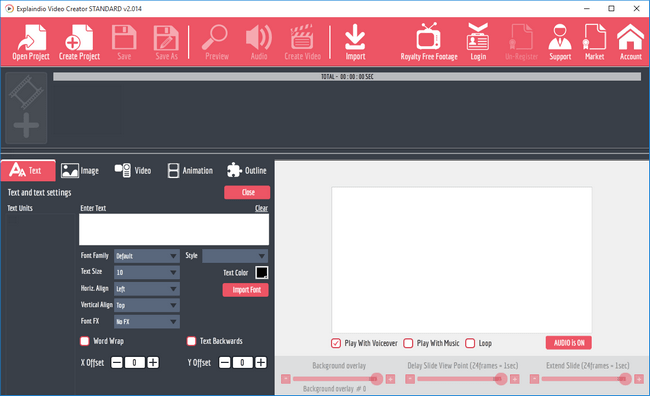Increase X Offset with plus button

153,362
